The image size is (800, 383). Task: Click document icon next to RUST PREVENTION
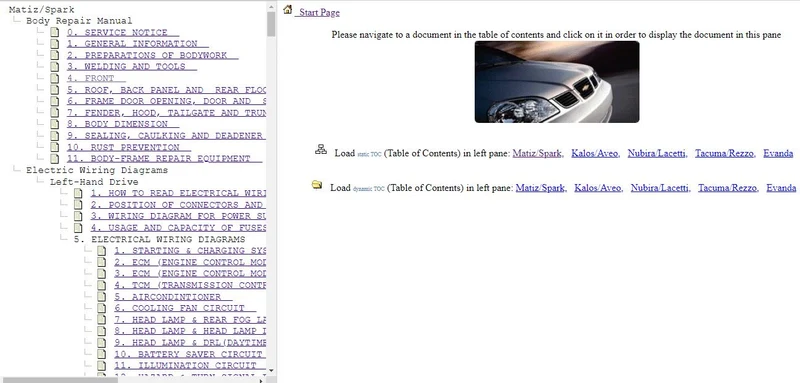(55, 147)
